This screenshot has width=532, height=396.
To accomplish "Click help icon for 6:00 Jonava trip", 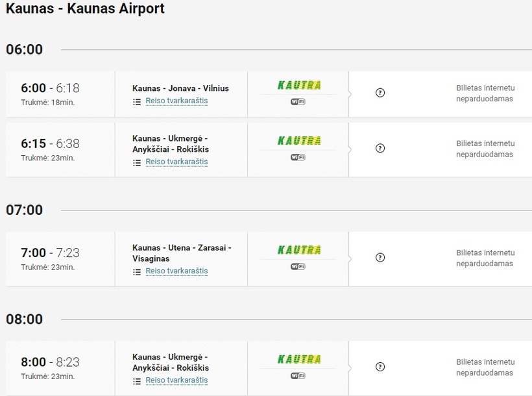I will (380, 93).
